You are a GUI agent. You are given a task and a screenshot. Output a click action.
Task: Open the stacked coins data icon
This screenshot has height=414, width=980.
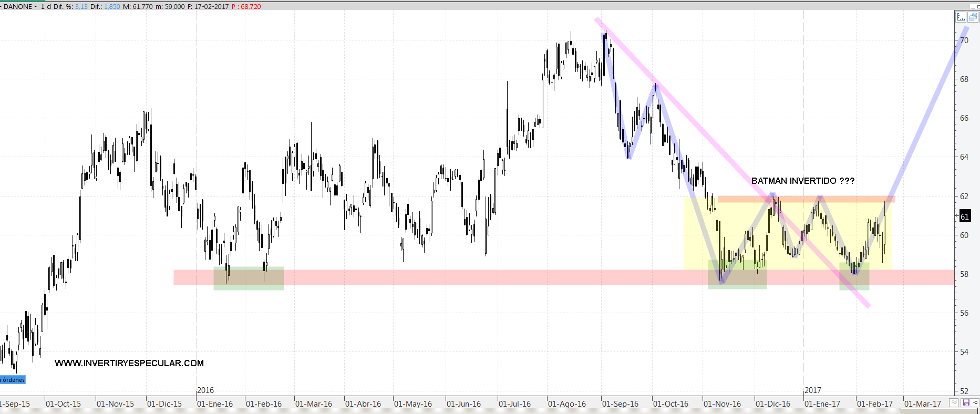pyautogui.click(x=973, y=17)
